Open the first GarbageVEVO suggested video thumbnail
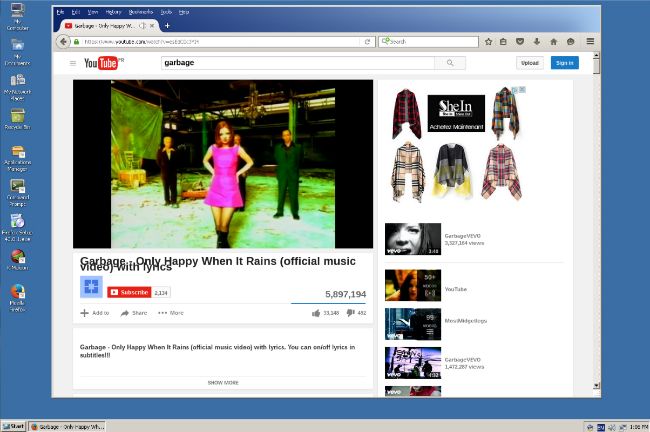The height and width of the screenshot is (432, 650). point(413,239)
